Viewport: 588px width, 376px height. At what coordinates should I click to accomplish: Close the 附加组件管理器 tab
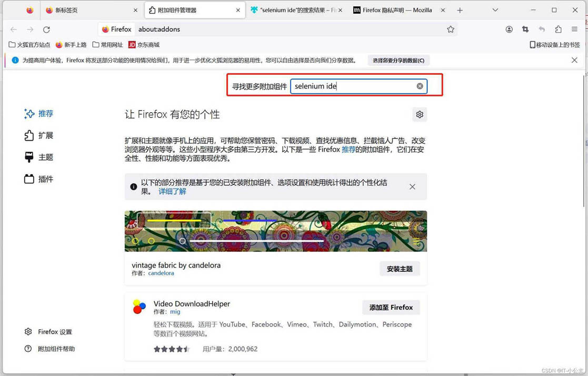[x=238, y=10]
